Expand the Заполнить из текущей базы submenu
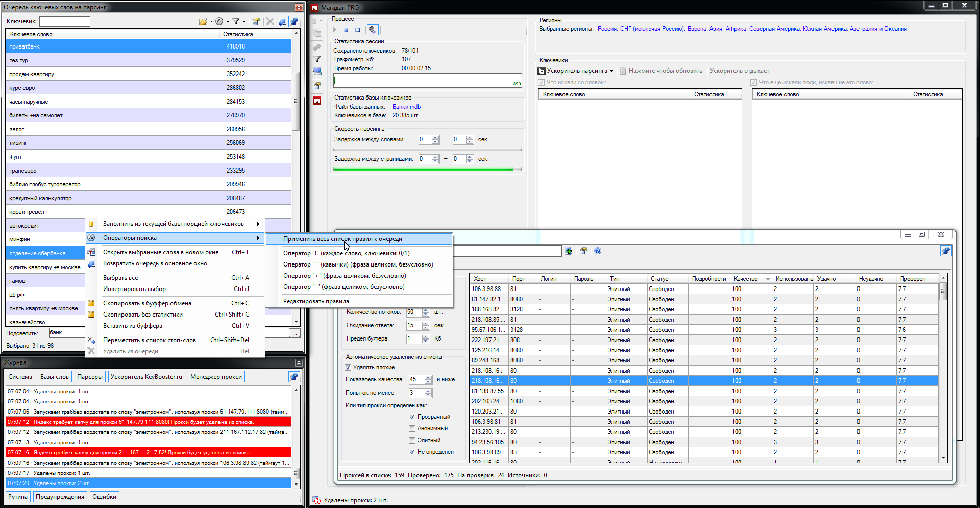980x508 pixels. coord(176,224)
